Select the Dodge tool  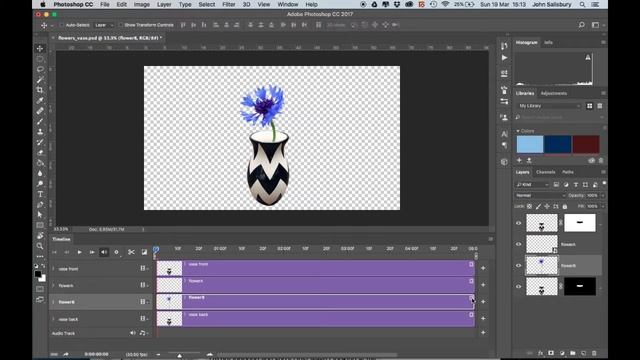pos(40,183)
